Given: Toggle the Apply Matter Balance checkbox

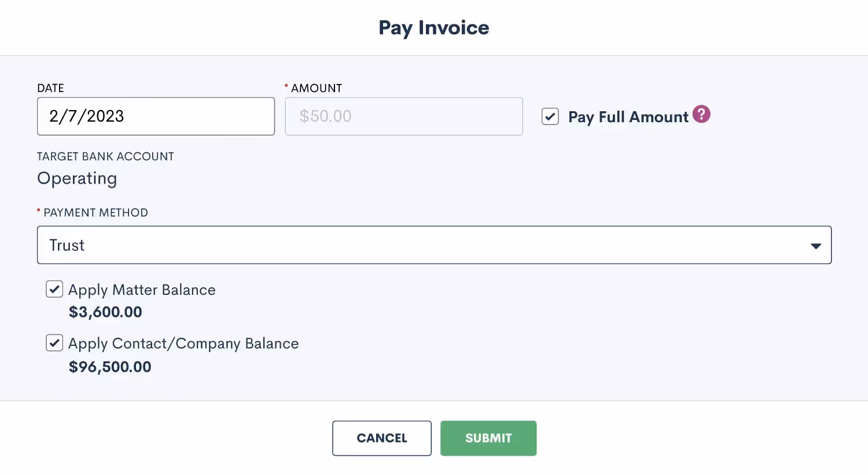Looking at the screenshot, I should click(x=54, y=289).
